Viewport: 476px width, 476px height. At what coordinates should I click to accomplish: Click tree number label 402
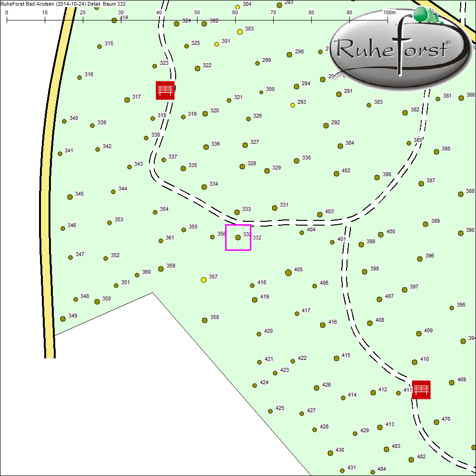pos(346,170)
